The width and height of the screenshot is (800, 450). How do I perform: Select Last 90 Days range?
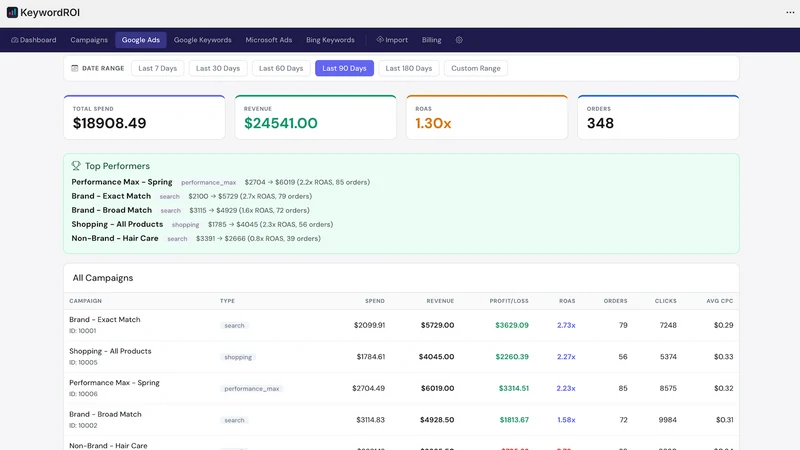344,68
